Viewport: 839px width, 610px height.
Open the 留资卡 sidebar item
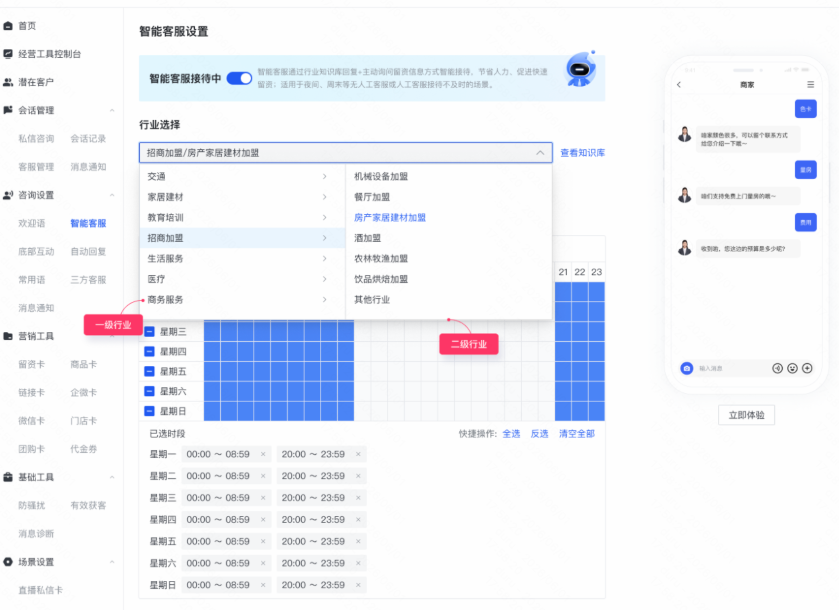pyautogui.click(x=32, y=364)
